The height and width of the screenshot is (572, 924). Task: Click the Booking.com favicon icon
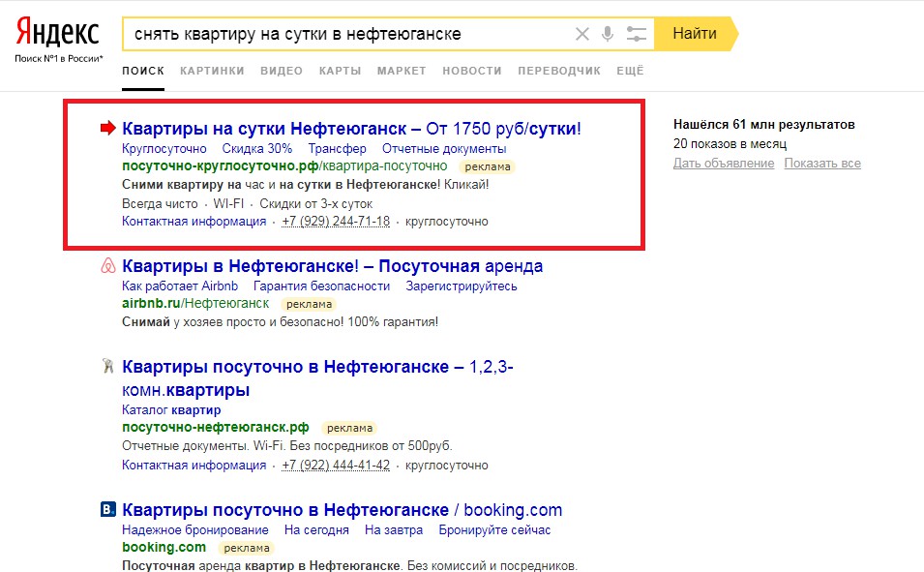click(108, 510)
